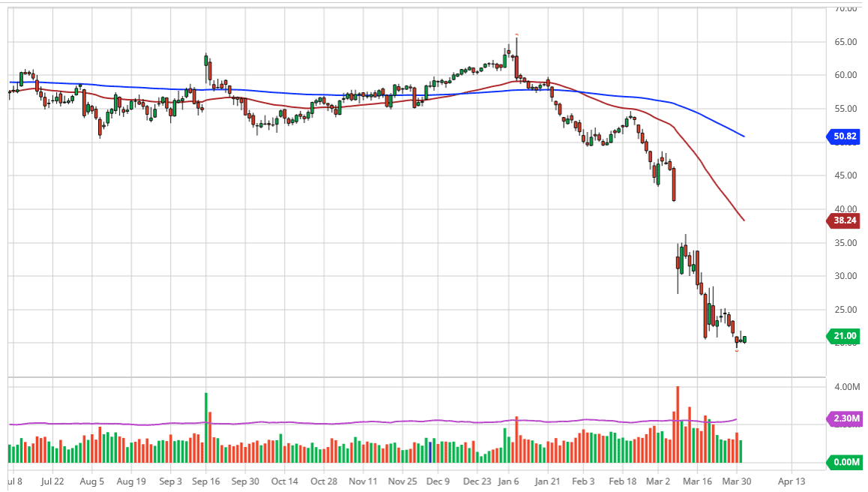The image size is (868, 492).
Task: Click the end of the purple volume average line
Action: (x=737, y=419)
